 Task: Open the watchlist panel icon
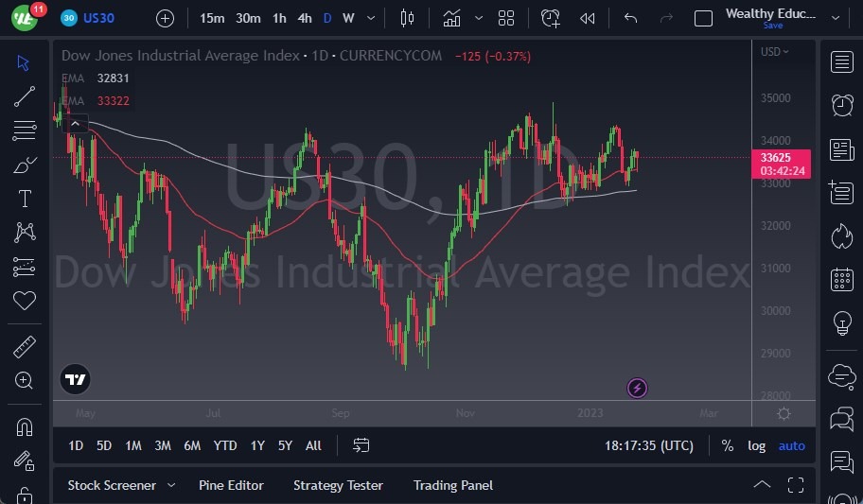point(841,62)
